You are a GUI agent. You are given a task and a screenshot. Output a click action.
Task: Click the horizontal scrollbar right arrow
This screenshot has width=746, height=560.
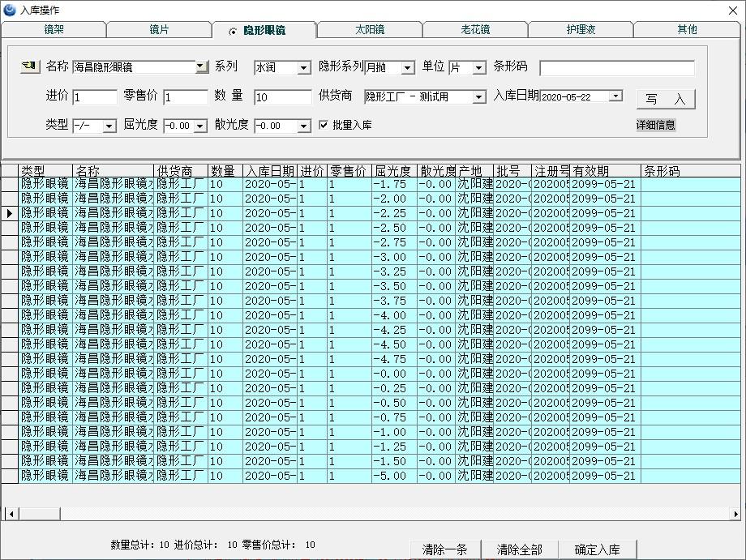tap(736, 514)
